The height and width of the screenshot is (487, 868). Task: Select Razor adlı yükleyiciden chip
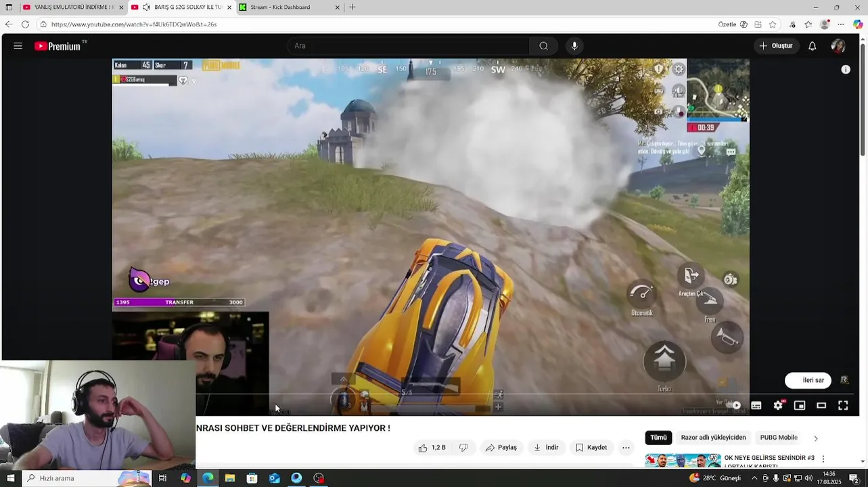coord(713,438)
